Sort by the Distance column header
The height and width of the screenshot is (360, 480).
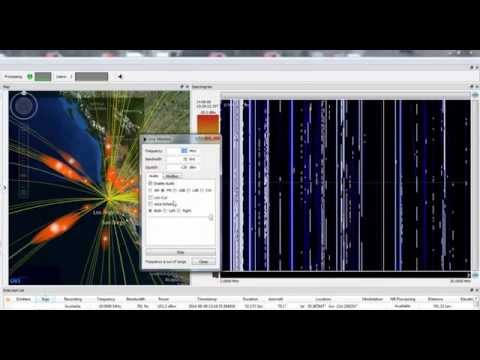click(435, 299)
